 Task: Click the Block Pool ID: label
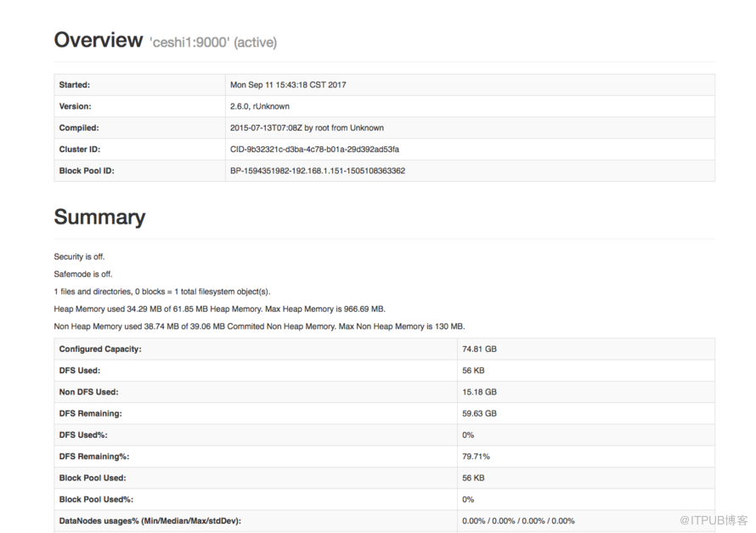87,171
